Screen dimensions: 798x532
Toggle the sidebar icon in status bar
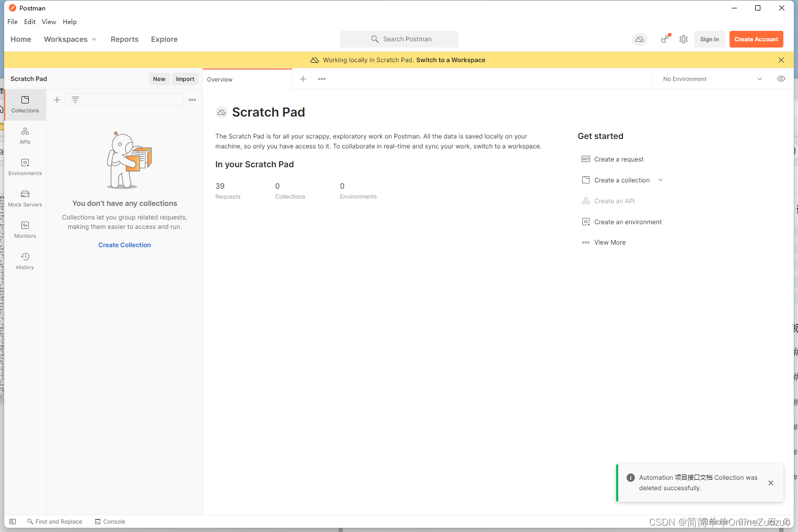(13, 522)
